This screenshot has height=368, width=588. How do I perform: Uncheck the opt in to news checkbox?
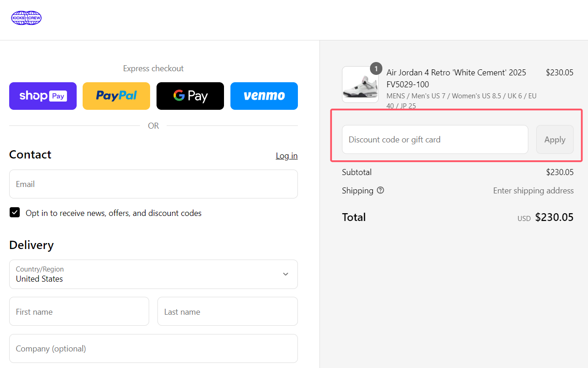click(x=15, y=213)
